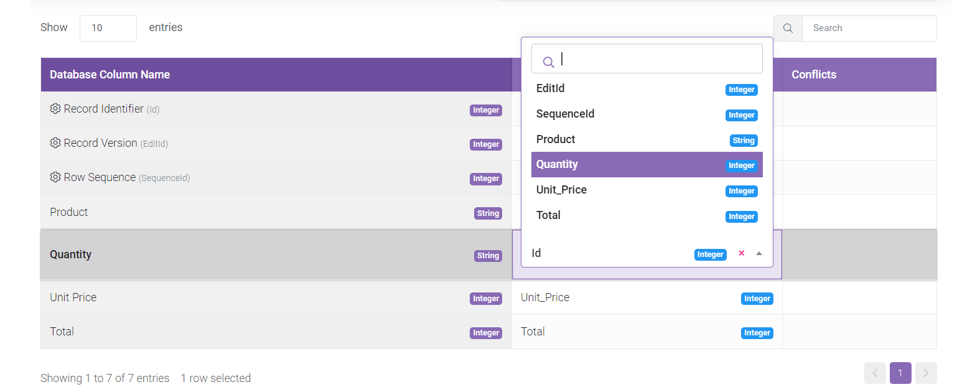Go to the next page arrow
Viewport: 980px width, 392px height.
coord(926,373)
